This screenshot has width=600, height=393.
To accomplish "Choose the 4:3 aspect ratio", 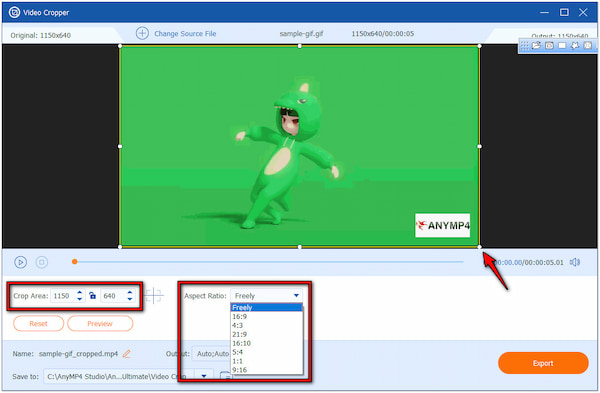I will [267, 325].
